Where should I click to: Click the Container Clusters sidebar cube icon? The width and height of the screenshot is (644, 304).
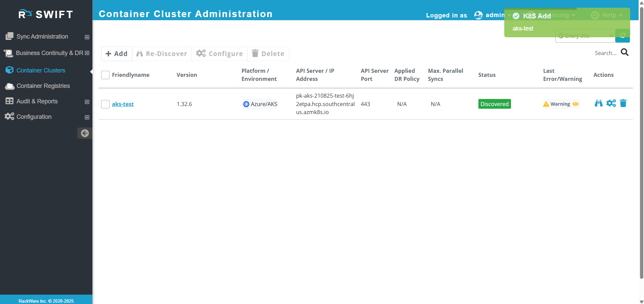click(x=9, y=70)
